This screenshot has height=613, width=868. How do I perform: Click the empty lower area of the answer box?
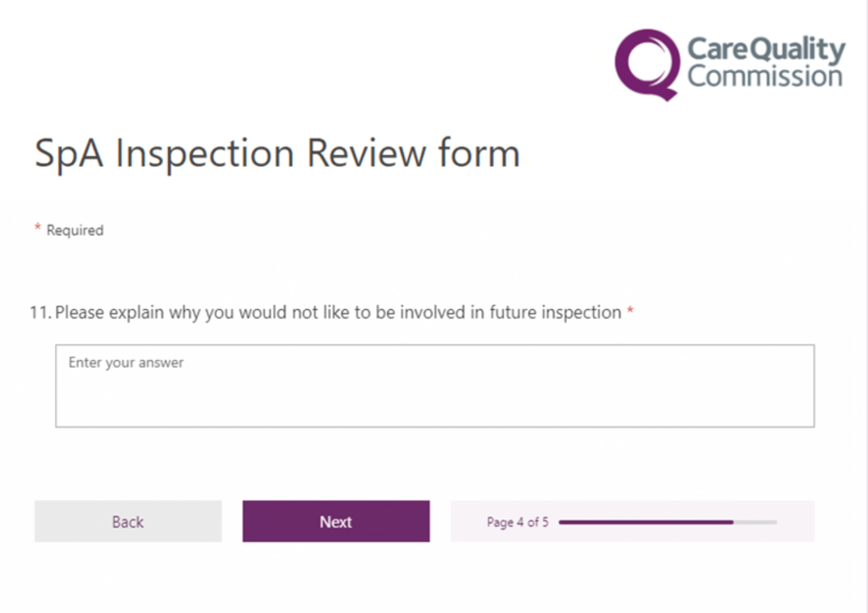pos(434,406)
